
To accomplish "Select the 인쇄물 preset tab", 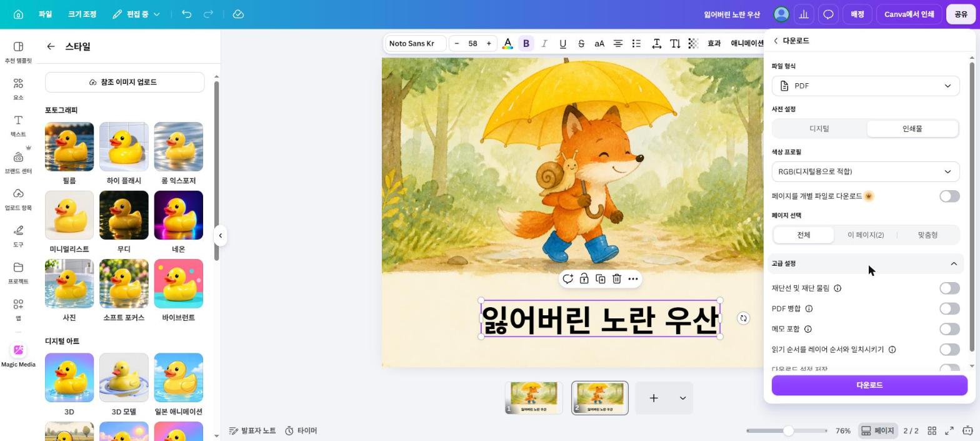I will click(x=912, y=129).
